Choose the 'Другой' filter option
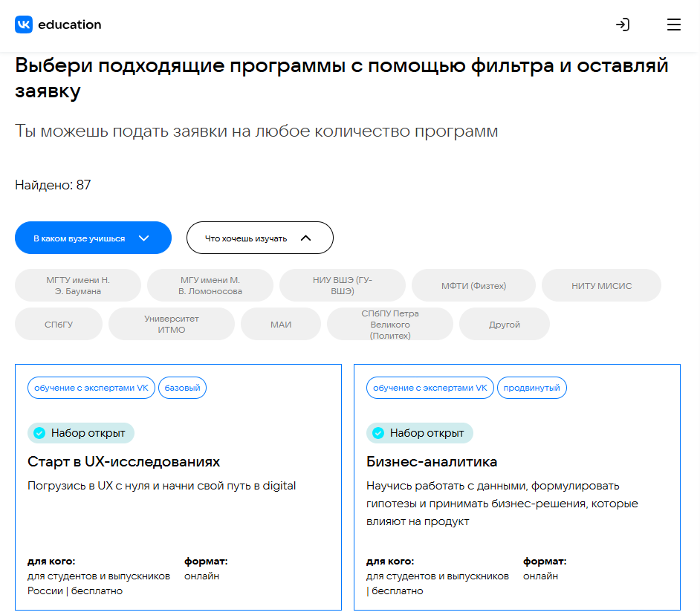 point(505,325)
